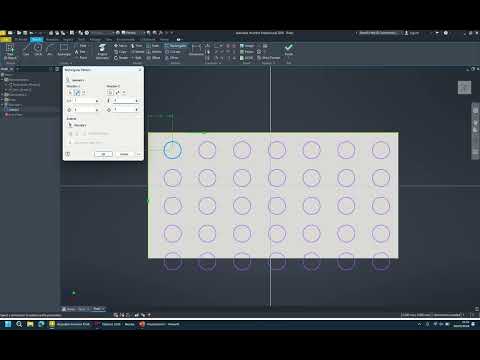This screenshot has width=480, height=360.
Task: Toggle Direction 1 midplane button
Action: pyautogui.click(x=84, y=92)
